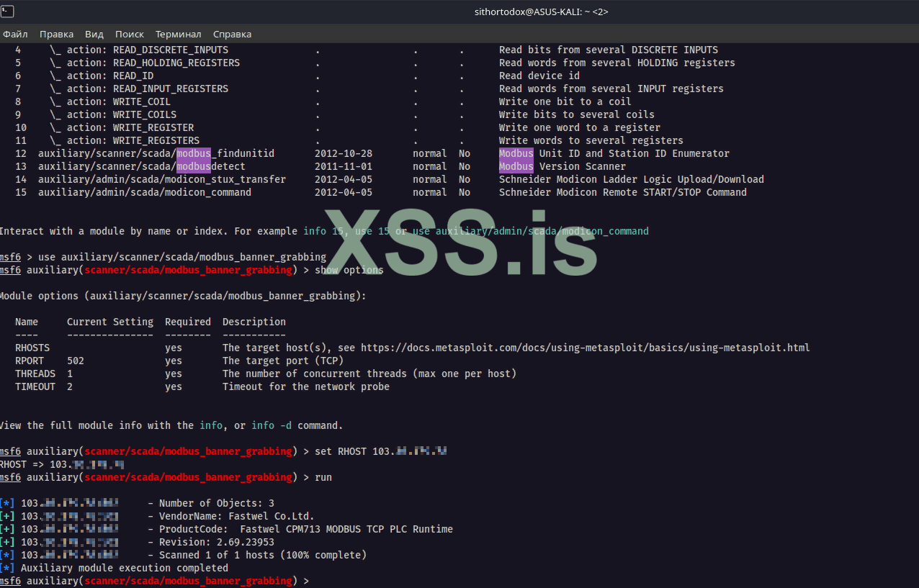
Task: Open the Файл menu
Action: [x=15, y=34]
